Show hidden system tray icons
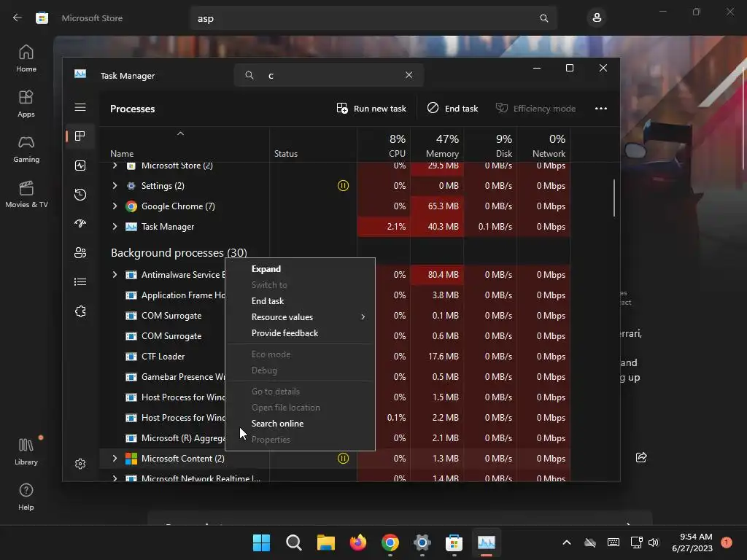747x560 pixels. click(x=566, y=542)
